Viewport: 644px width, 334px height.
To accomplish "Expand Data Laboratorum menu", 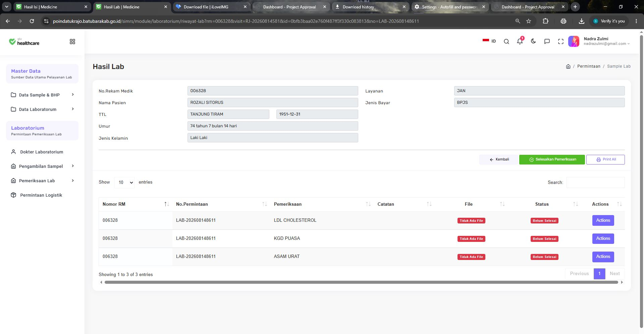I will pos(42,109).
